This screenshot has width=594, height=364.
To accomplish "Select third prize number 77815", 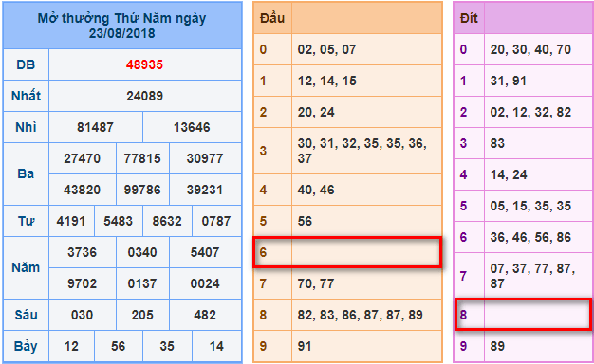I will [142, 158].
